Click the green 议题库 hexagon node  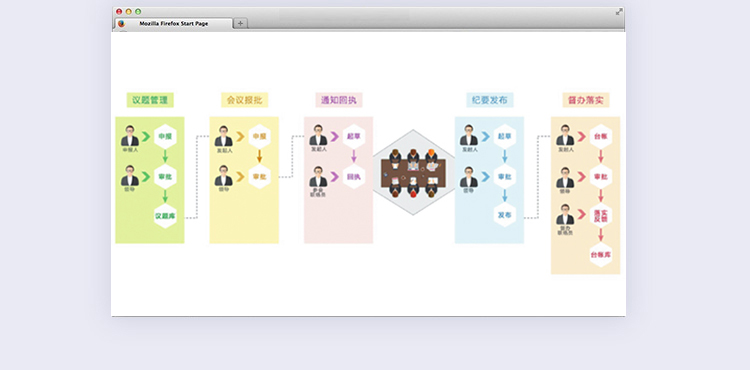(165, 216)
